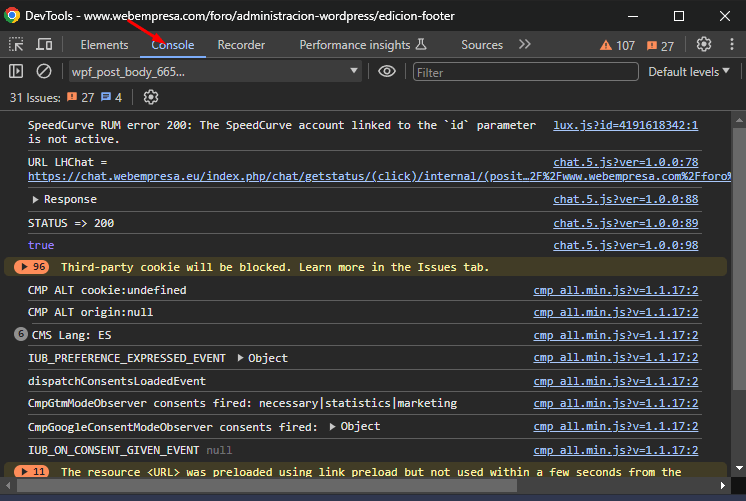746x501 pixels.
Task: Open source link for CMP ALT cookie:undefined
Action: [x=616, y=290]
